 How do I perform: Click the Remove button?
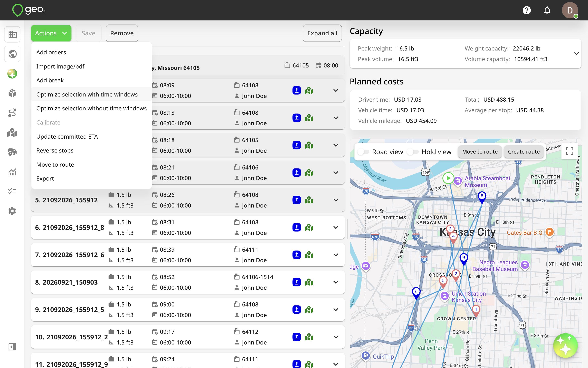[x=122, y=33]
